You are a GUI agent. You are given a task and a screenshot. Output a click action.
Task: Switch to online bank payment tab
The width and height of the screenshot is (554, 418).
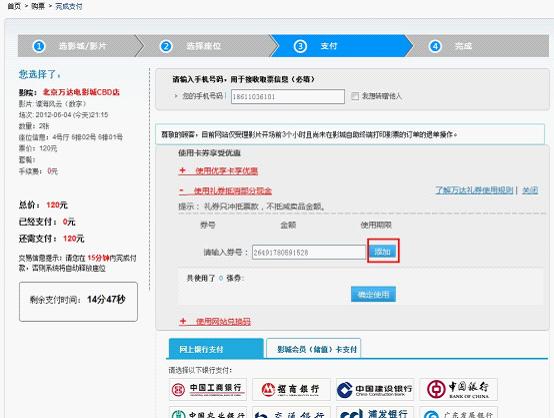pyautogui.click(x=216, y=349)
